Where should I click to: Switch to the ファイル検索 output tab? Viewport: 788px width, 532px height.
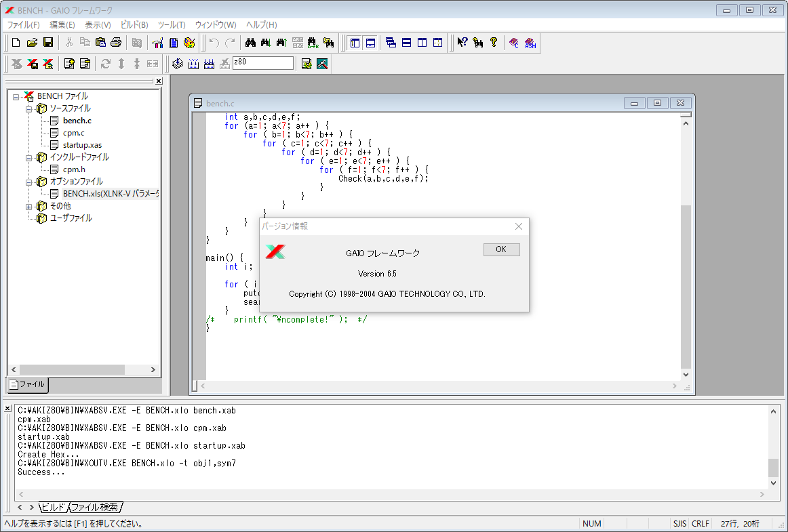tap(94, 508)
